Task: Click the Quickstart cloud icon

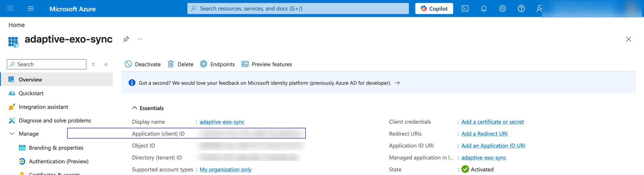Action: (x=12, y=93)
